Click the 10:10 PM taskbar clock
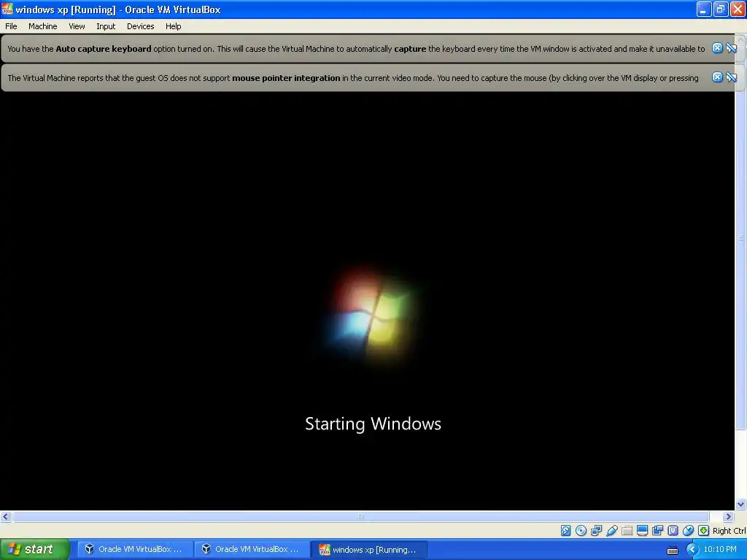This screenshot has height=560, width=747. (x=720, y=550)
